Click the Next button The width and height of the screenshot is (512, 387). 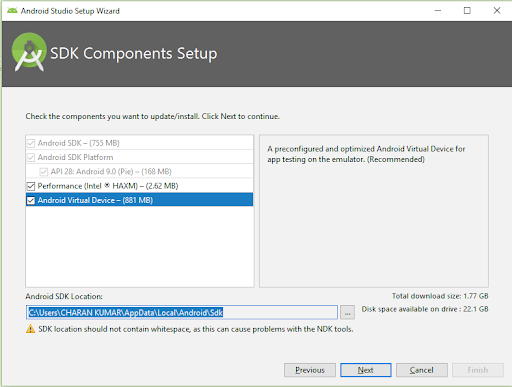[x=366, y=370]
